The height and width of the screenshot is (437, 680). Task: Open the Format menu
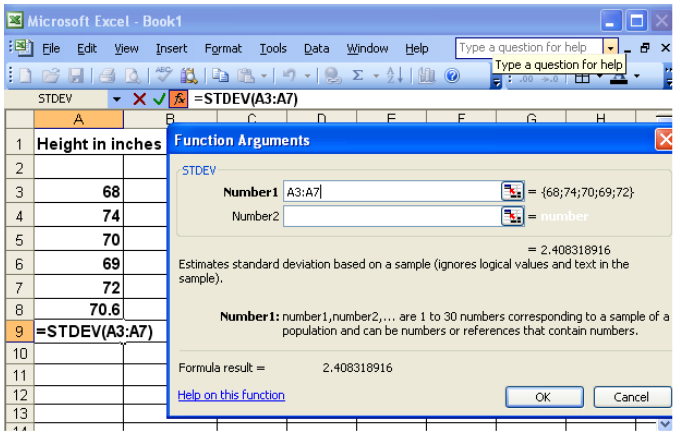[223, 48]
